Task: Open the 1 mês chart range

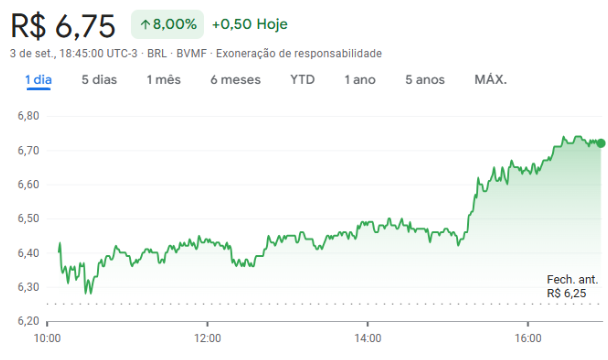Action: coord(164,80)
